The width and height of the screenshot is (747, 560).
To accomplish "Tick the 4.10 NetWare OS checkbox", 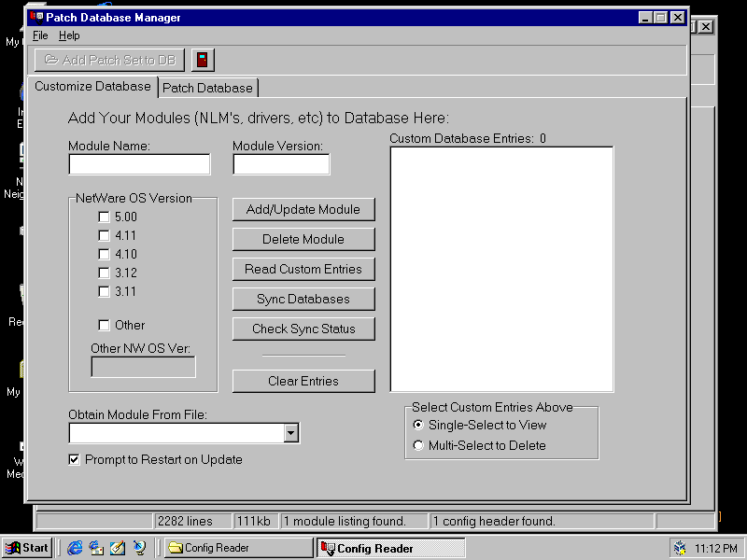I will [x=104, y=254].
